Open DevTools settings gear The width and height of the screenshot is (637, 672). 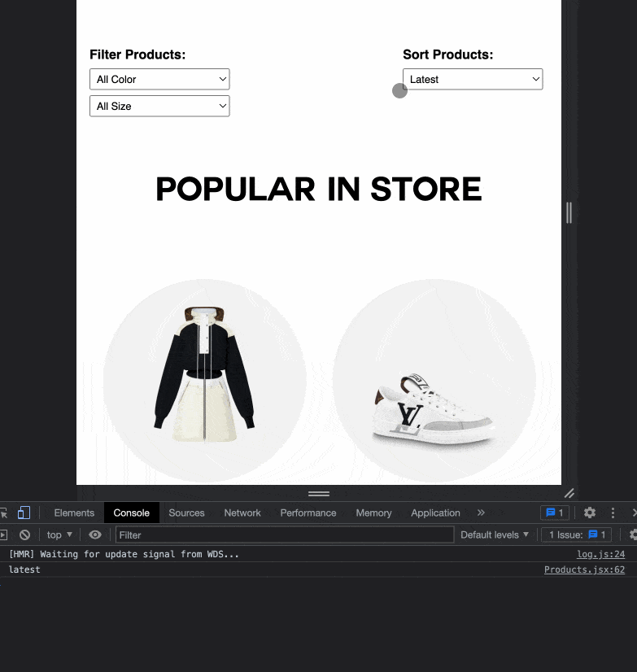pyautogui.click(x=590, y=513)
